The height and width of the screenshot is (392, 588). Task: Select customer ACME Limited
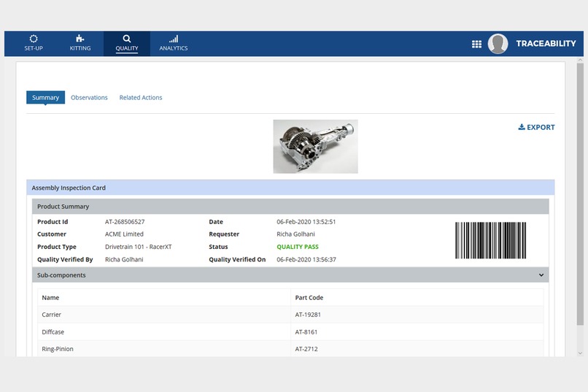click(124, 234)
